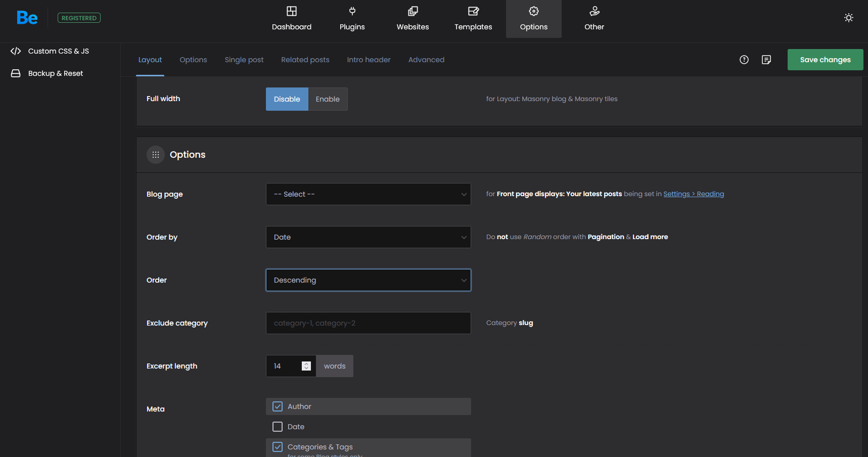Switch to the Advanced tab
The width and height of the screenshot is (868, 457).
coord(427,60)
